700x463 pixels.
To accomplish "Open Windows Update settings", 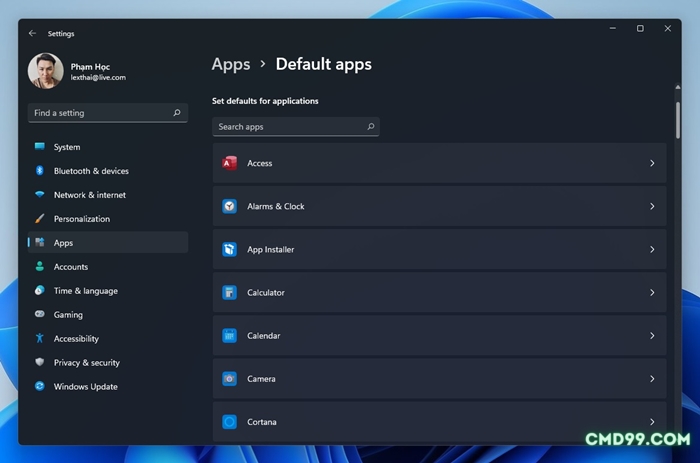I will pyautogui.click(x=108, y=387).
